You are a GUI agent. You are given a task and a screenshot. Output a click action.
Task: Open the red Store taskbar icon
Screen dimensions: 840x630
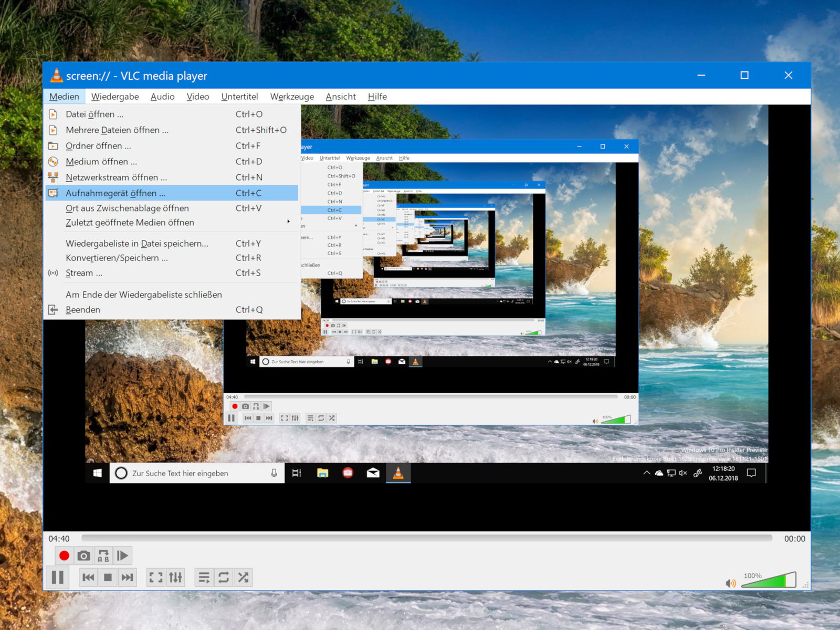click(x=348, y=473)
